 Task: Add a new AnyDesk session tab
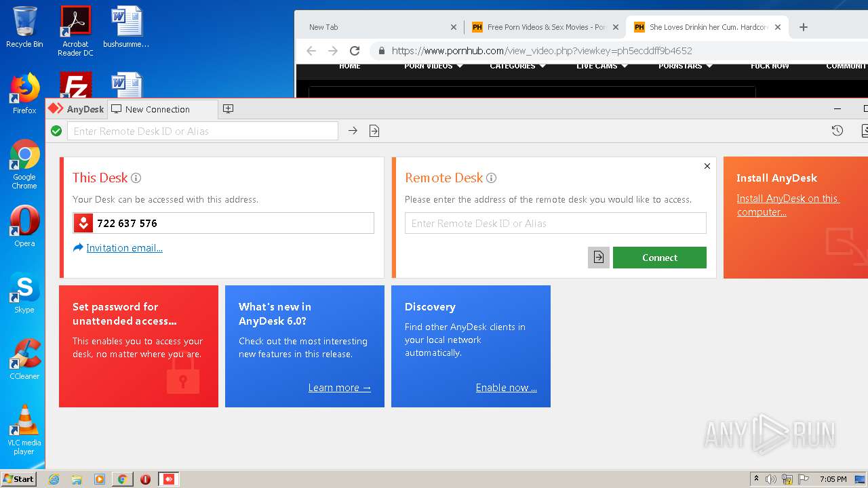click(x=228, y=108)
